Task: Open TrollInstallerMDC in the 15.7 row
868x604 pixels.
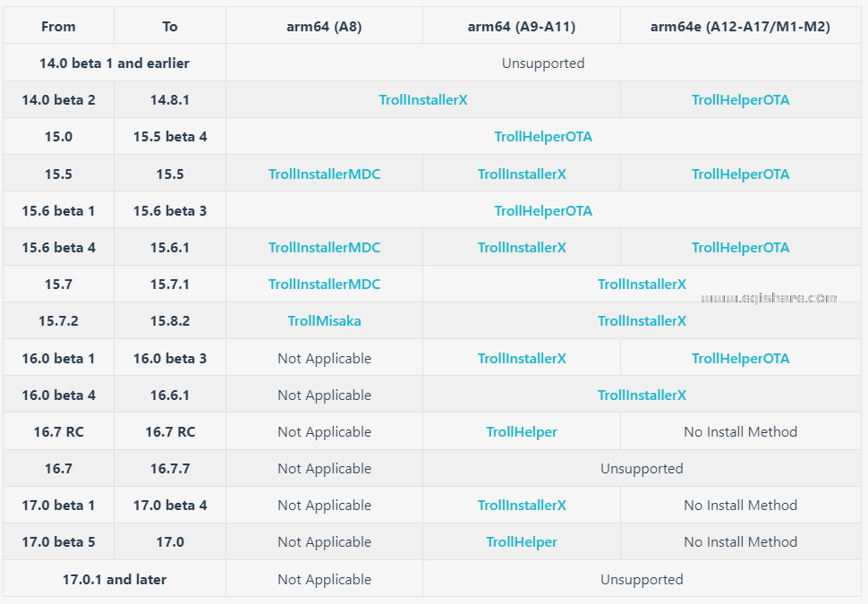Action: pos(324,285)
